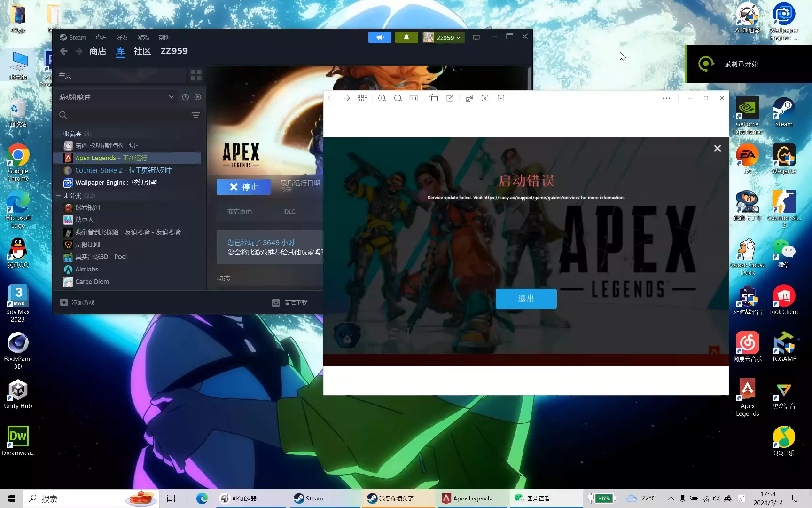This screenshot has height=508, width=812.
Task: Toggle ready-to-play filter icon in Steam library
Action: point(198,97)
